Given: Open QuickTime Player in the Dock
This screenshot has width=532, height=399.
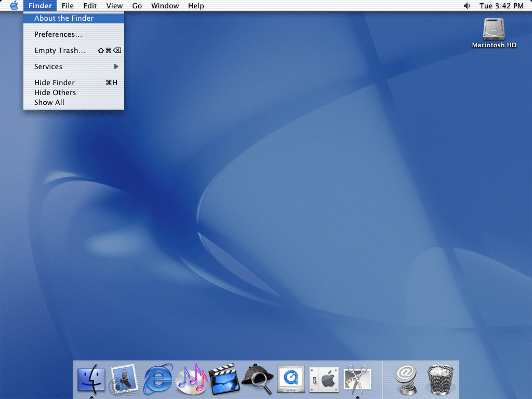Looking at the screenshot, I should (x=291, y=380).
